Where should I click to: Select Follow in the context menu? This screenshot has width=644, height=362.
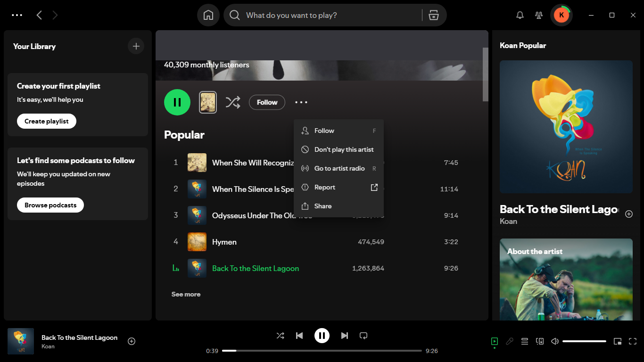tap(339, 131)
